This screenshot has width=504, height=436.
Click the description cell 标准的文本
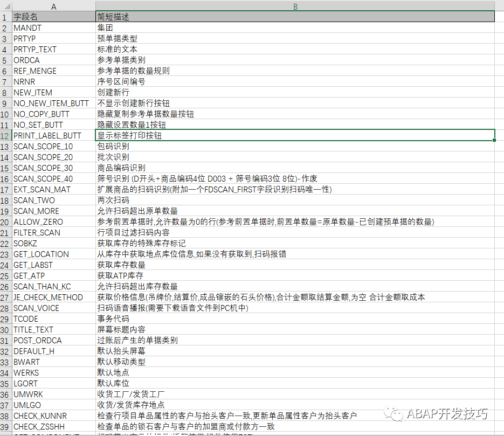[295, 49]
